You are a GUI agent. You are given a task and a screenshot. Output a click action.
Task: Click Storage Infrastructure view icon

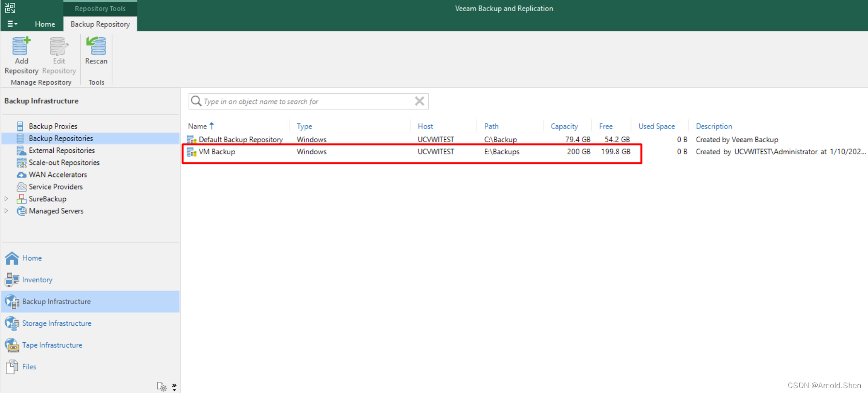click(12, 323)
